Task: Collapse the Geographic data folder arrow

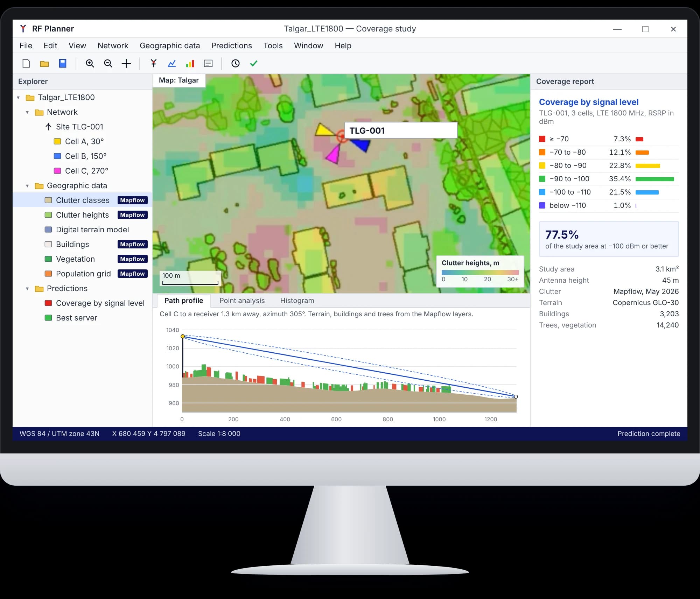Action: click(x=27, y=186)
